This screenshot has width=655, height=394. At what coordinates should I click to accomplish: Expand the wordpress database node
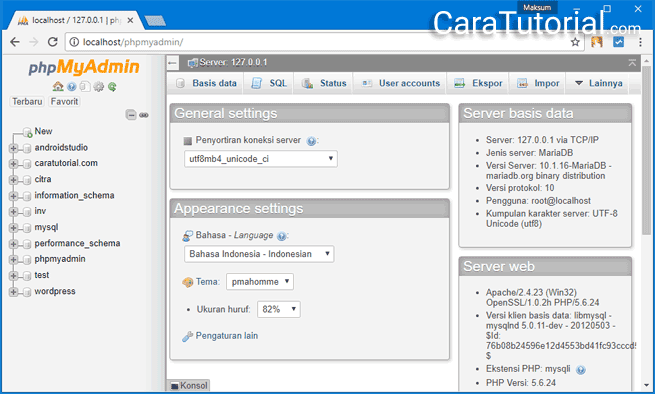[x=13, y=292]
